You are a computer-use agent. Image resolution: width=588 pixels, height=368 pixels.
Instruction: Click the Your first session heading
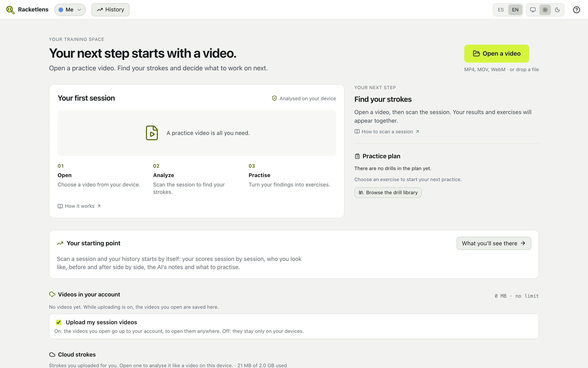pyautogui.click(x=86, y=98)
